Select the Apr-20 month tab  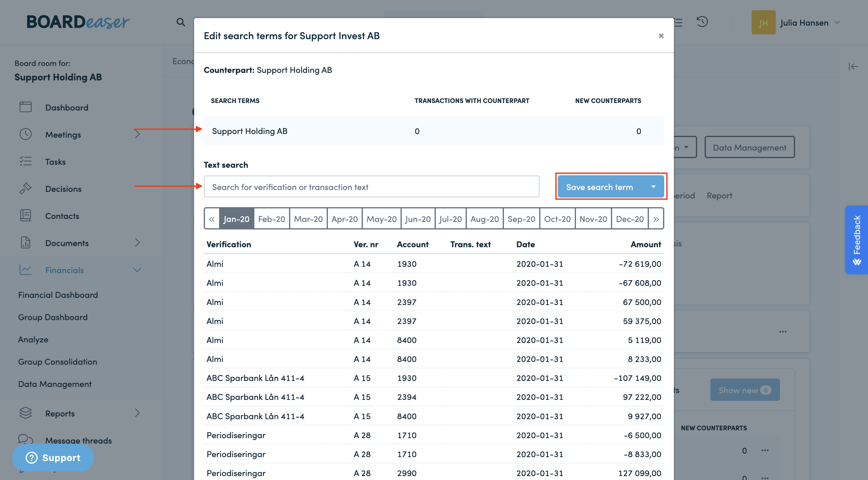(345, 219)
